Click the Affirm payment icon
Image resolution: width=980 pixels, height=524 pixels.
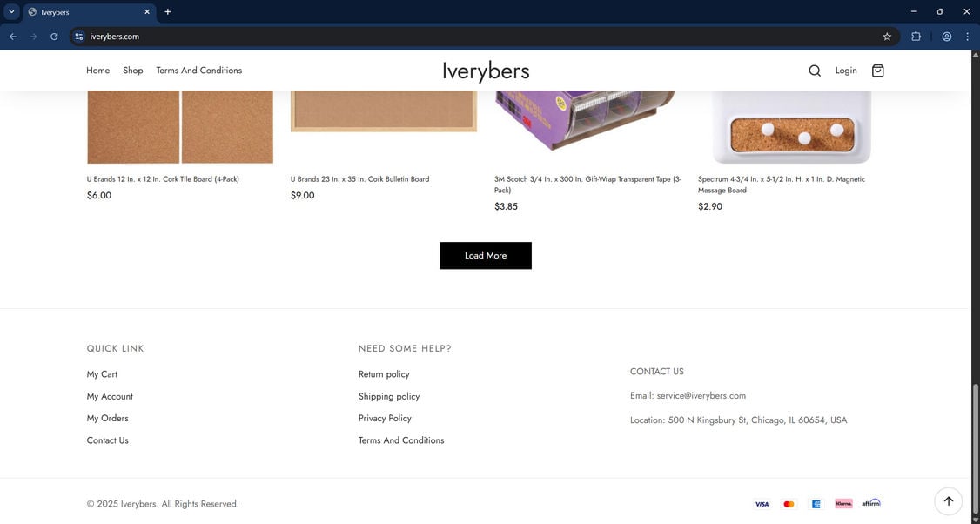click(x=870, y=503)
